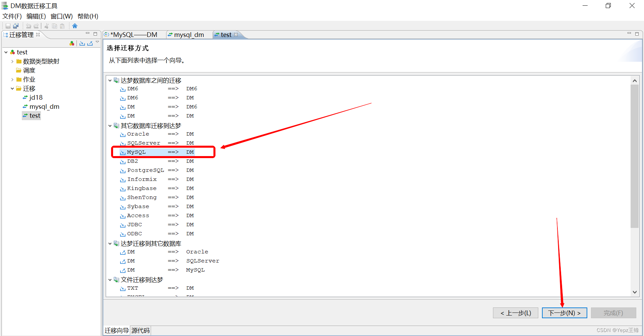Close the test editor tab

coord(236,35)
